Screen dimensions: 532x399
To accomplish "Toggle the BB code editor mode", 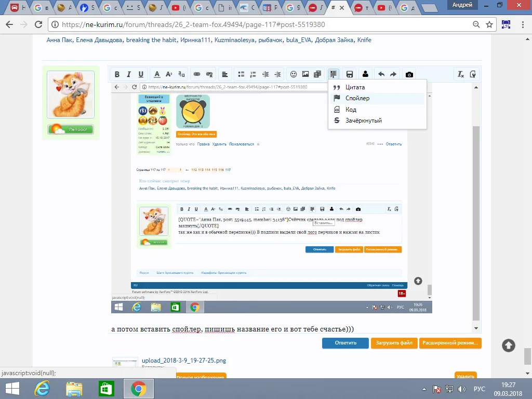I will coord(473,74).
